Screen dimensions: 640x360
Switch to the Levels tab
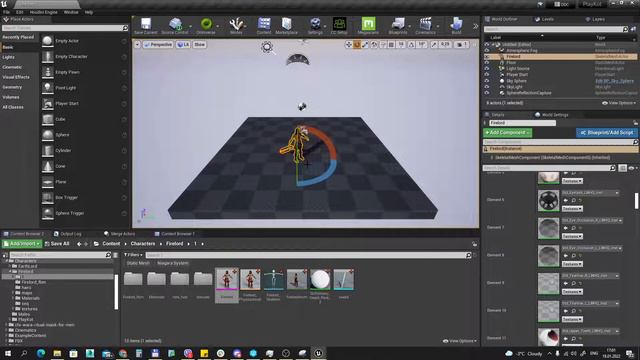(544, 19)
